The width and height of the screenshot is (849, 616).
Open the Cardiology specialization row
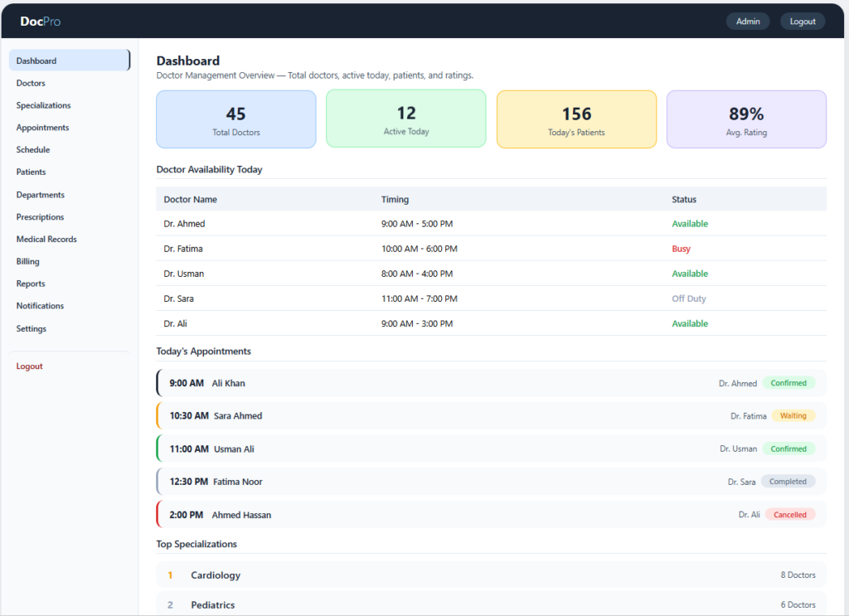[491, 575]
